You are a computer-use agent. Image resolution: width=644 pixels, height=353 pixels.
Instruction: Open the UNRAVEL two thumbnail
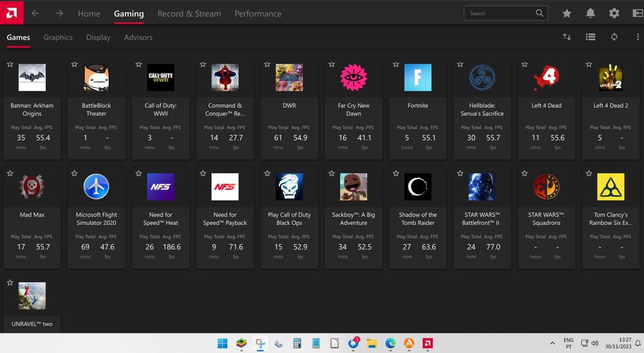click(32, 296)
